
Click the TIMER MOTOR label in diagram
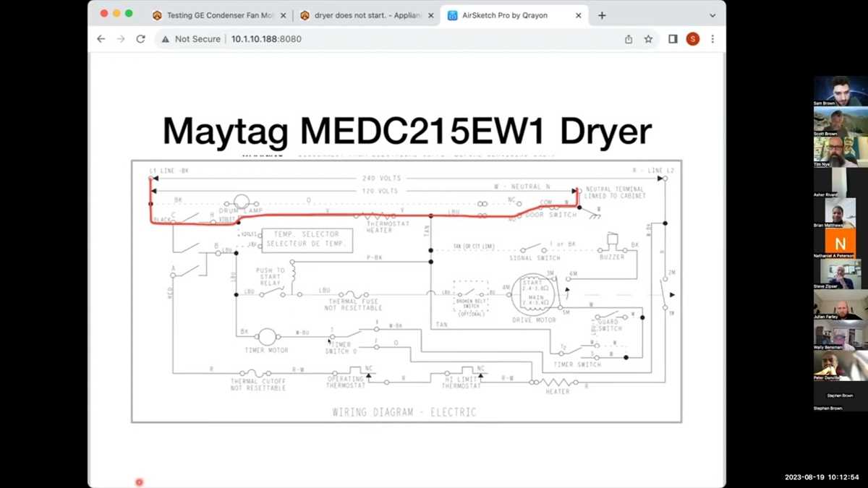[267, 351]
